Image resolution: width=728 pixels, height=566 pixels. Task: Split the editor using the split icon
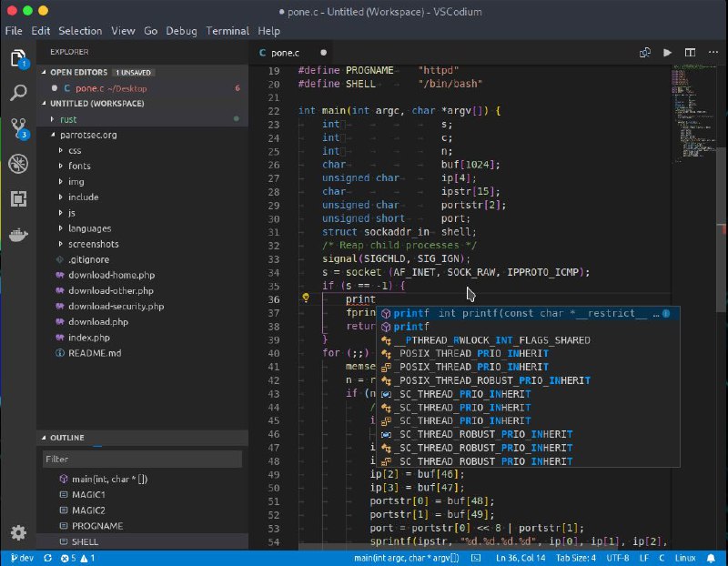(691, 53)
